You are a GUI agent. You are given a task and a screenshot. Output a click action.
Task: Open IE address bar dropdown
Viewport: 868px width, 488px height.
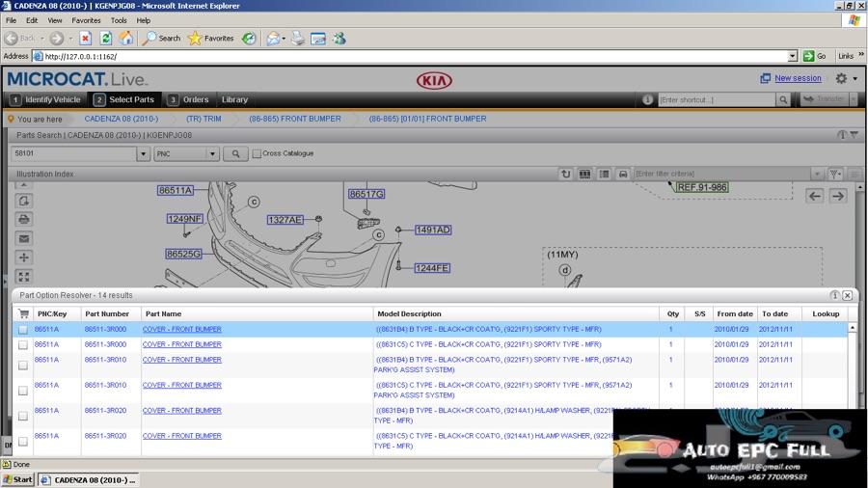click(793, 56)
